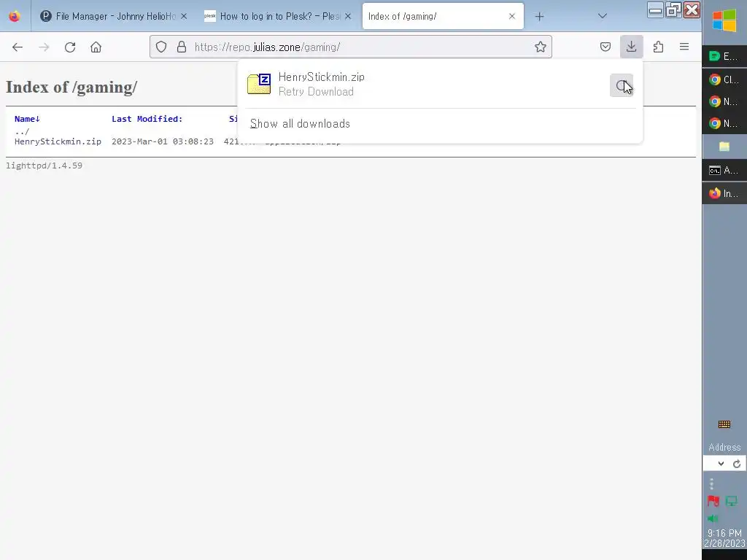
Task: Open the Extensions puzzle icon
Action: 659,47
